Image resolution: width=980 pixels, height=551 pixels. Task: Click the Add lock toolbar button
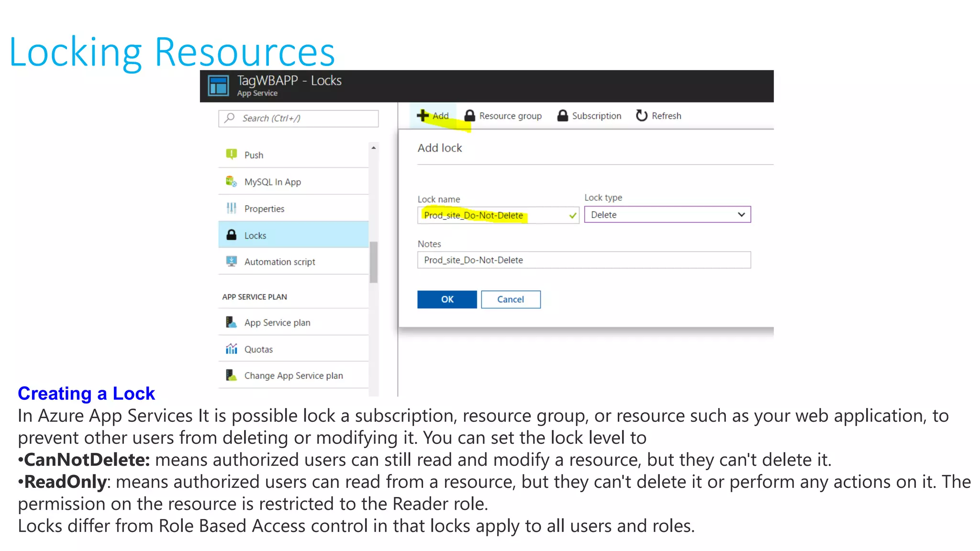[x=433, y=115]
